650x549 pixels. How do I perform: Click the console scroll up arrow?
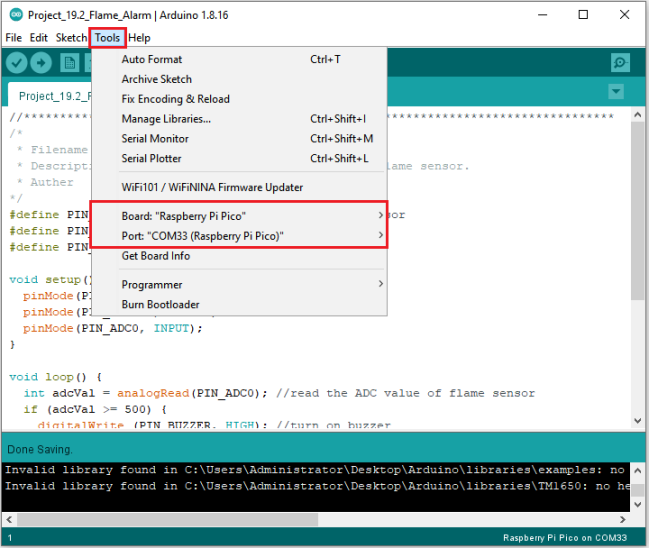[x=638, y=471]
